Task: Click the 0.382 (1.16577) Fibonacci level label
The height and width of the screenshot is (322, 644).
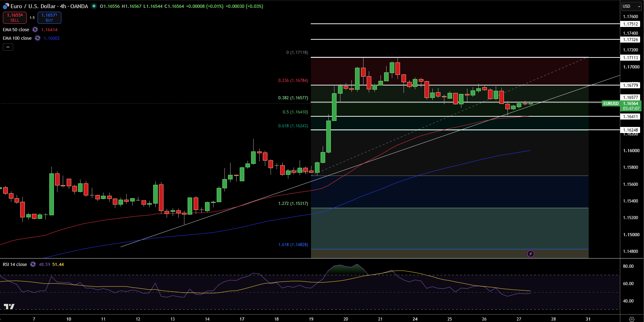Action: click(293, 98)
